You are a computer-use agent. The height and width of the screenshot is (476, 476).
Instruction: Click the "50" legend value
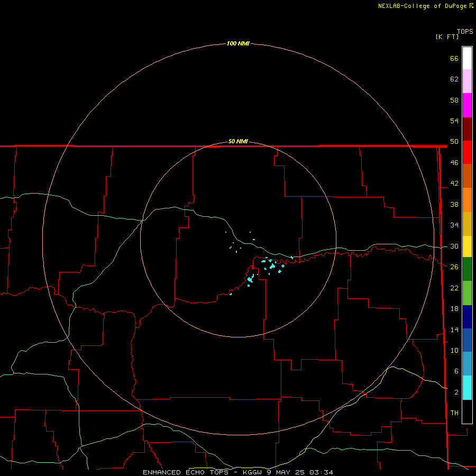(x=454, y=142)
